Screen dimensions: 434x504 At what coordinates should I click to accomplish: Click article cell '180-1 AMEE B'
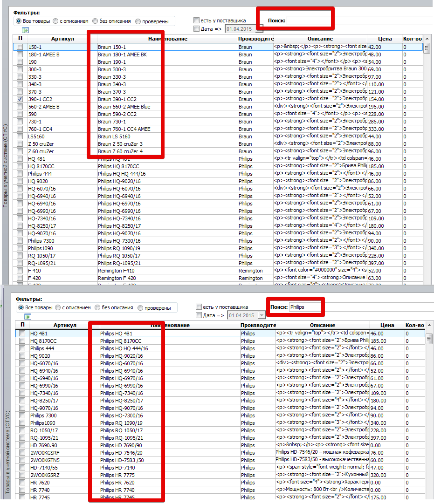(x=62, y=54)
